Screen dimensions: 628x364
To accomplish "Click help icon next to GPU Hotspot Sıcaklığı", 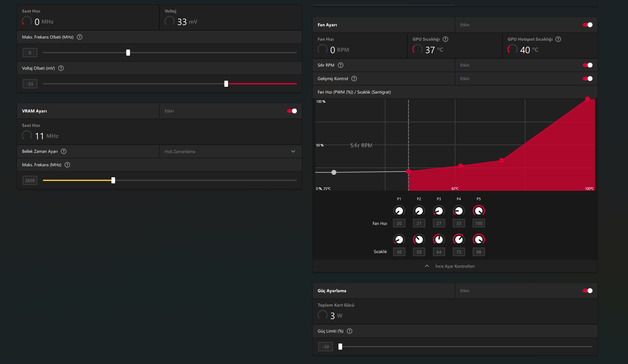I will pos(558,39).
